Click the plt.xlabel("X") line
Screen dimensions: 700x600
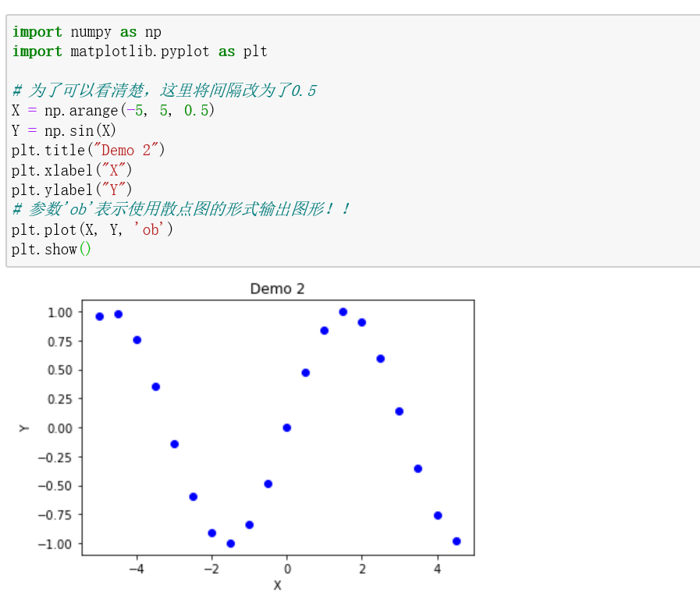coord(70,170)
